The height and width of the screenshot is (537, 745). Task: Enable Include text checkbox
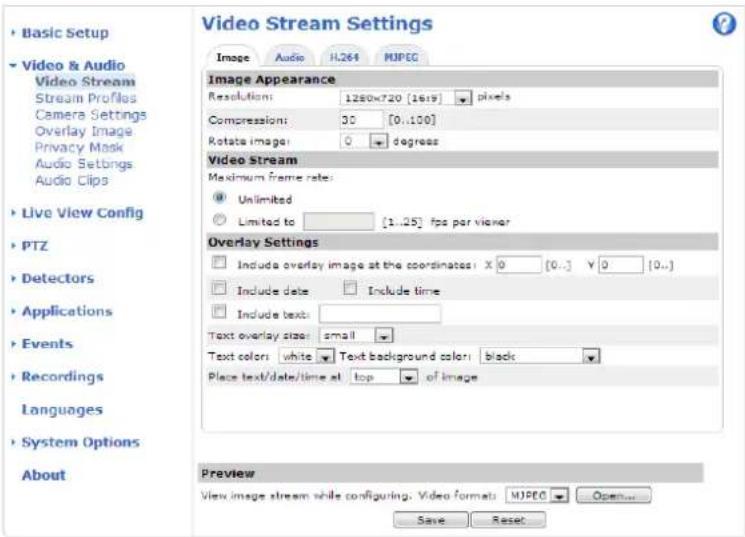[x=219, y=312]
